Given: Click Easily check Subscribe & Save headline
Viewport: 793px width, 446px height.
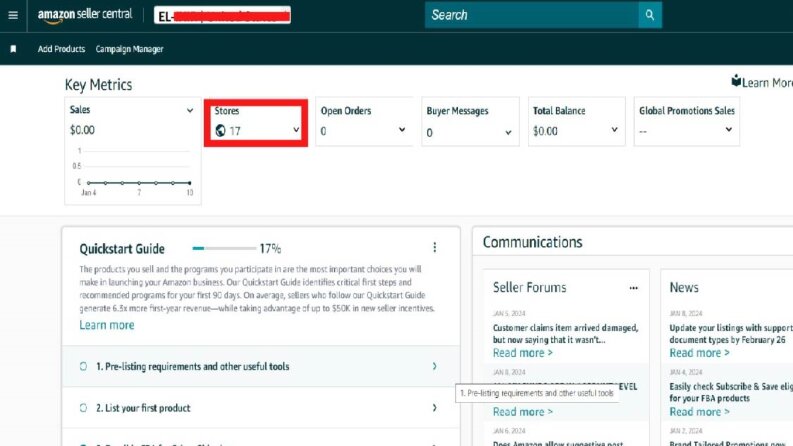Looking at the screenshot, I should point(731,392).
